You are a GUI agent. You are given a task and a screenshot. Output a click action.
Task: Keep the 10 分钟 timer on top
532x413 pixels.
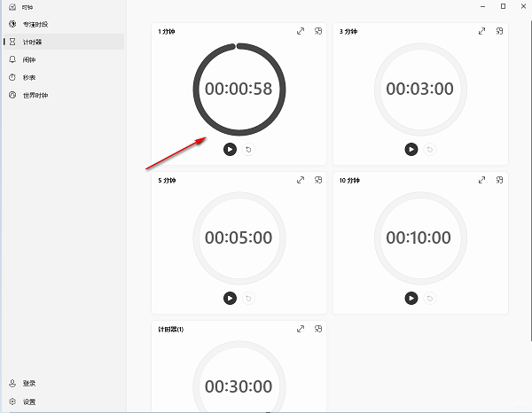pos(499,180)
